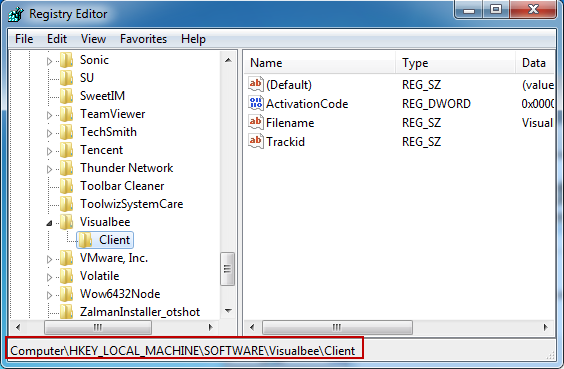The height and width of the screenshot is (369, 564).
Task: Click the Filename string value icon
Action: pos(256,123)
